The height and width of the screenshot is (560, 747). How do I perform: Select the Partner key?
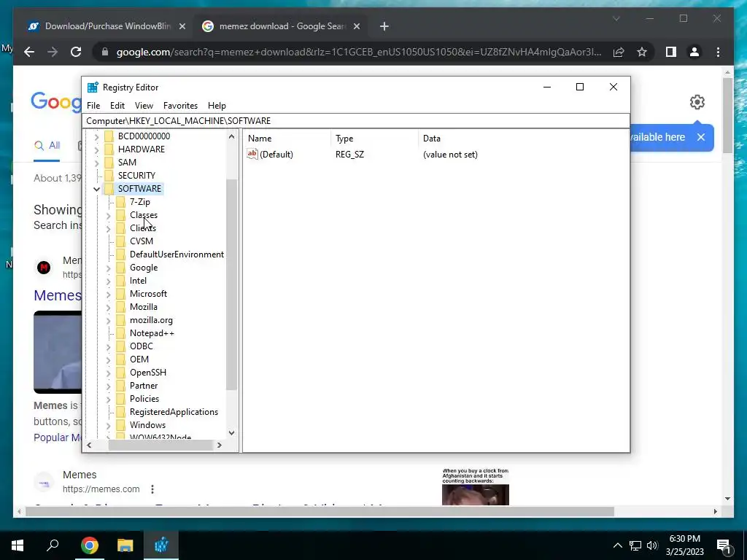pyautogui.click(x=144, y=386)
